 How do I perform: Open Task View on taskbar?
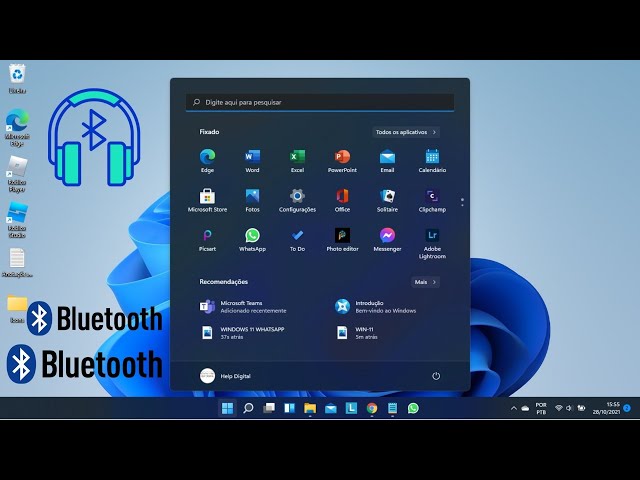click(x=269, y=408)
